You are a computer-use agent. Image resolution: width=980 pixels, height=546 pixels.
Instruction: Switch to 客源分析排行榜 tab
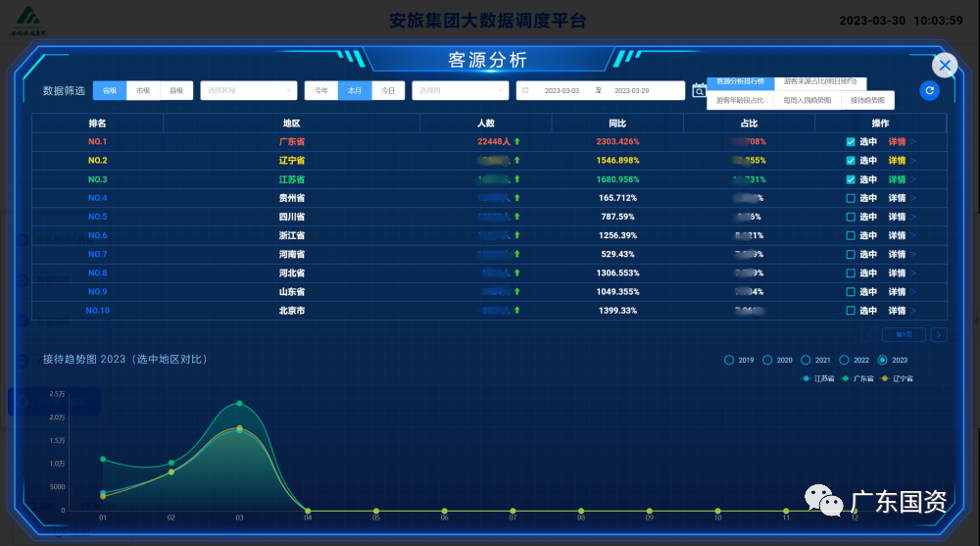(x=741, y=82)
